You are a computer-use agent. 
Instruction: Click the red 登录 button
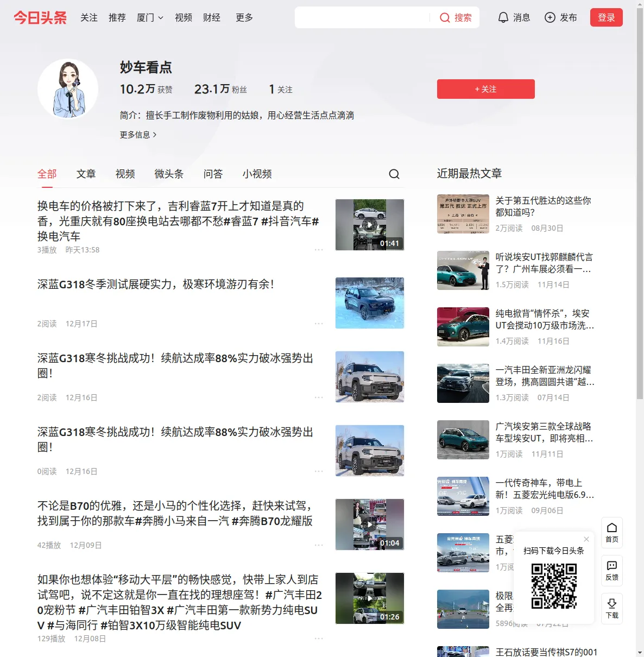coord(607,18)
